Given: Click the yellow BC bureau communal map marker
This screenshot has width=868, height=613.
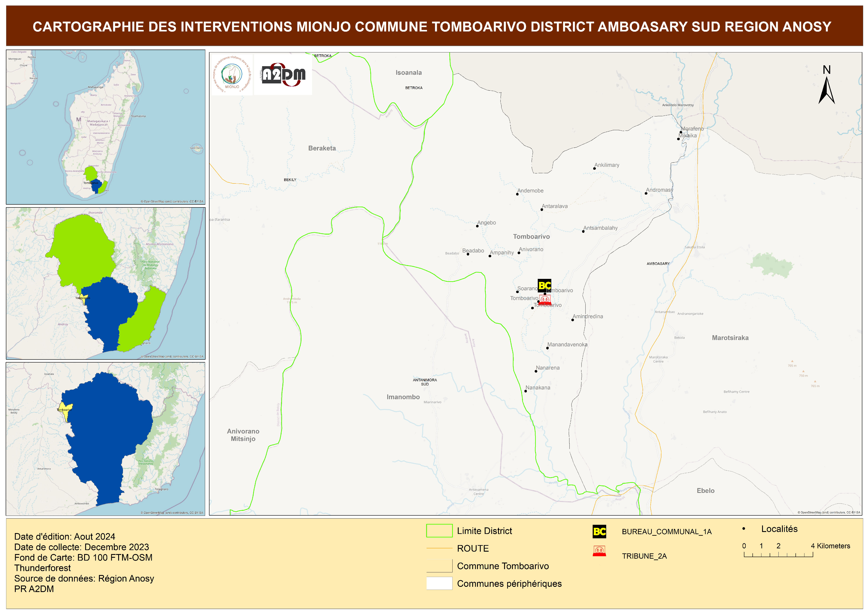Looking at the screenshot, I should [544, 285].
